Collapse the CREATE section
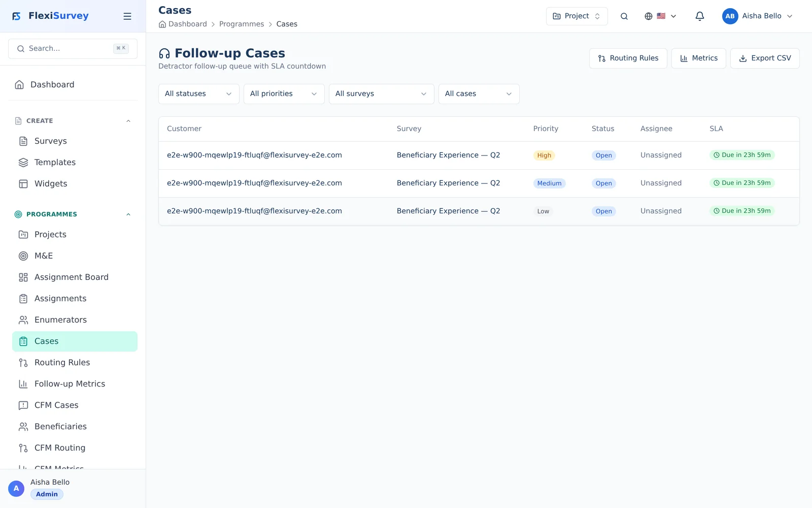The height and width of the screenshot is (508, 812). (x=128, y=121)
